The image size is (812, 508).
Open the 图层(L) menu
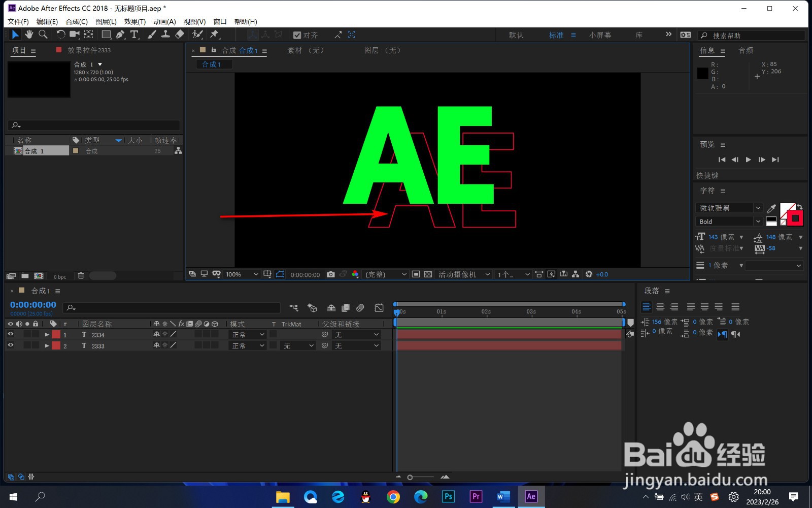pyautogui.click(x=106, y=22)
